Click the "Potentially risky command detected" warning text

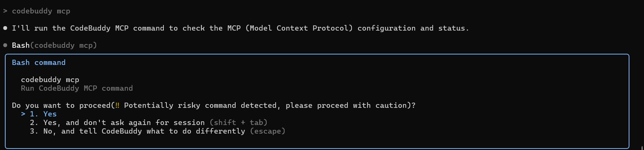pos(200,106)
